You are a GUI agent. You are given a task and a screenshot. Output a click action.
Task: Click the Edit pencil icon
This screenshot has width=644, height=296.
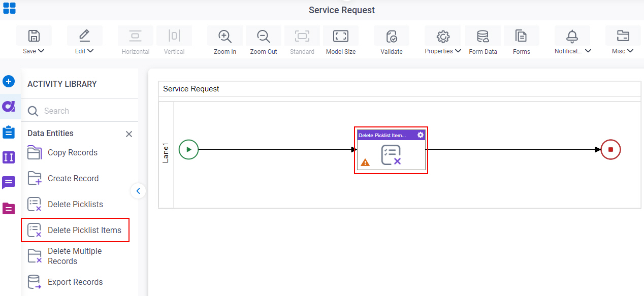coord(84,36)
